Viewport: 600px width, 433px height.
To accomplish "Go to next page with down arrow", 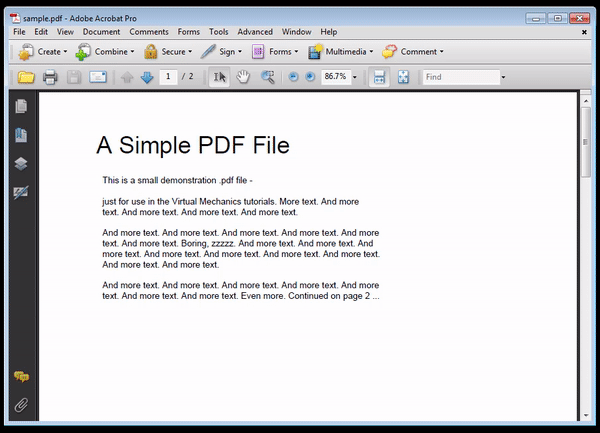I will tap(147, 77).
